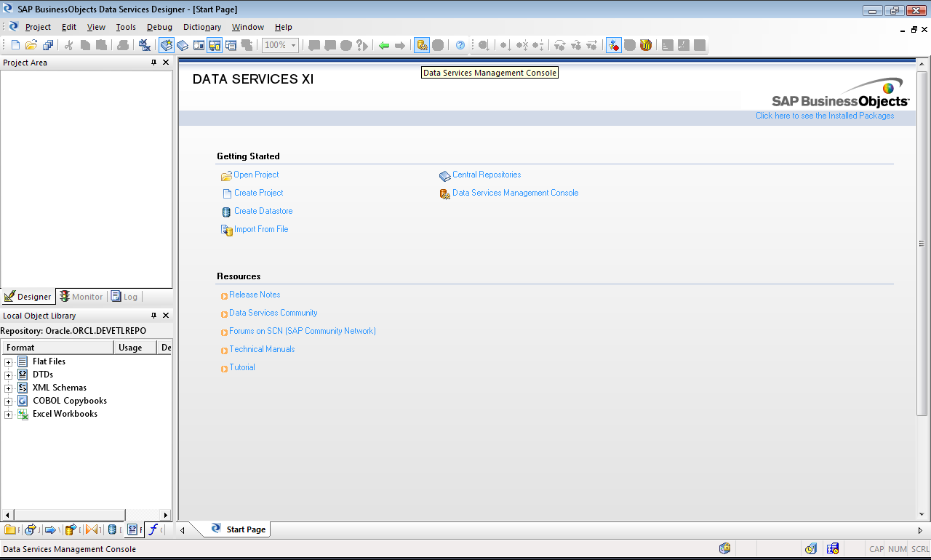This screenshot has width=931, height=560.
Task: Open the Tools menu
Action: (126, 27)
